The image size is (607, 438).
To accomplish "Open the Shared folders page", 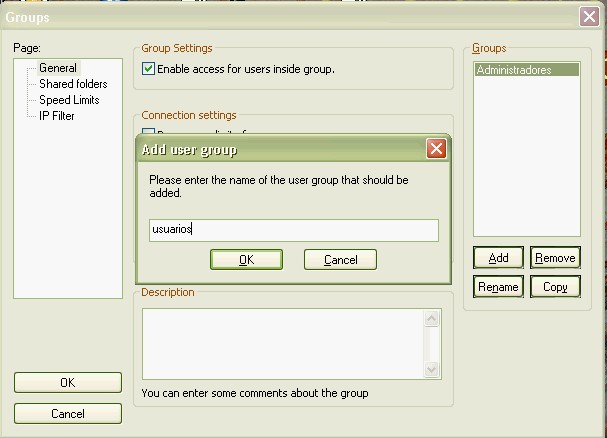I will [x=72, y=84].
